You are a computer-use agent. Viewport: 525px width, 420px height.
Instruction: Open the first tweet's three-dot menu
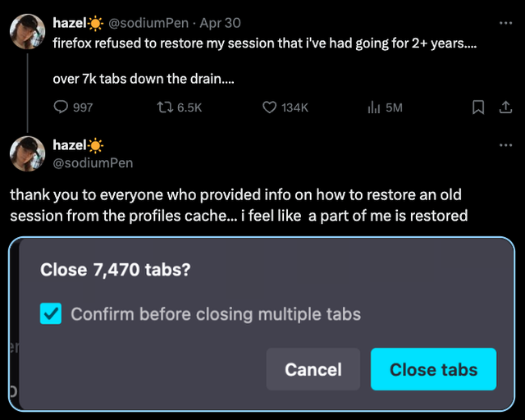tap(505, 23)
